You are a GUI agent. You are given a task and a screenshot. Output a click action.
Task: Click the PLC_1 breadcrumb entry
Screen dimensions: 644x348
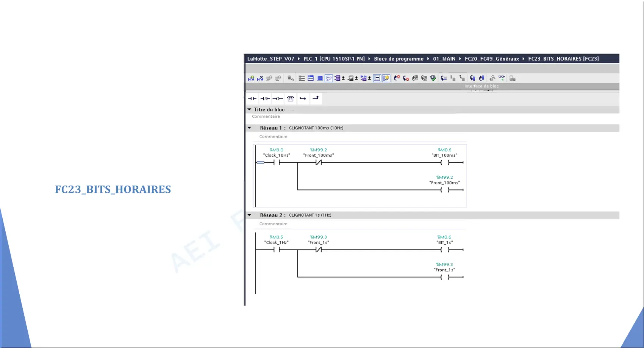point(334,59)
